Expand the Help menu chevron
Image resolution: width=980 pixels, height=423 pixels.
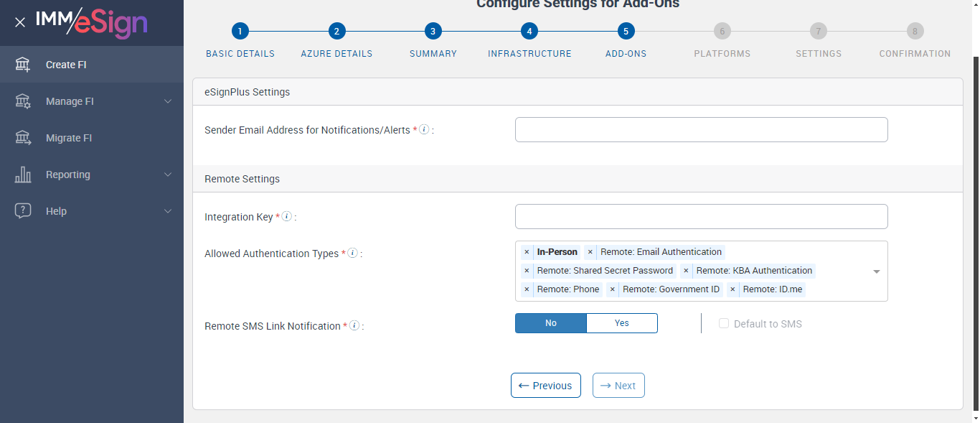[x=168, y=211]
